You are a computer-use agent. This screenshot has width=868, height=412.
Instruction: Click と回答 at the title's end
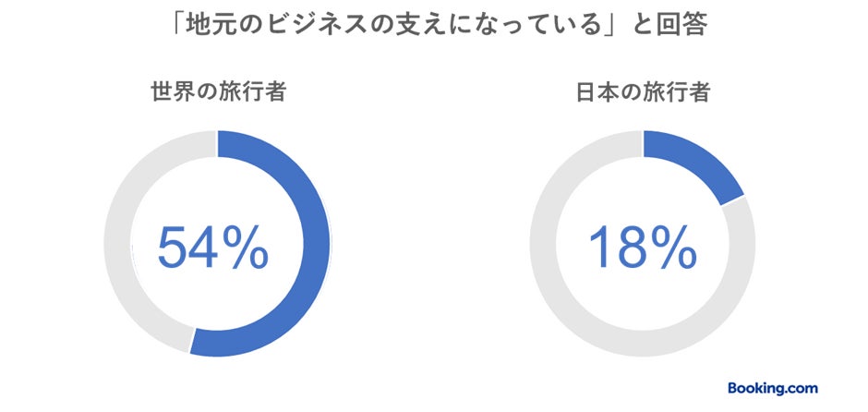click(669, 27)
